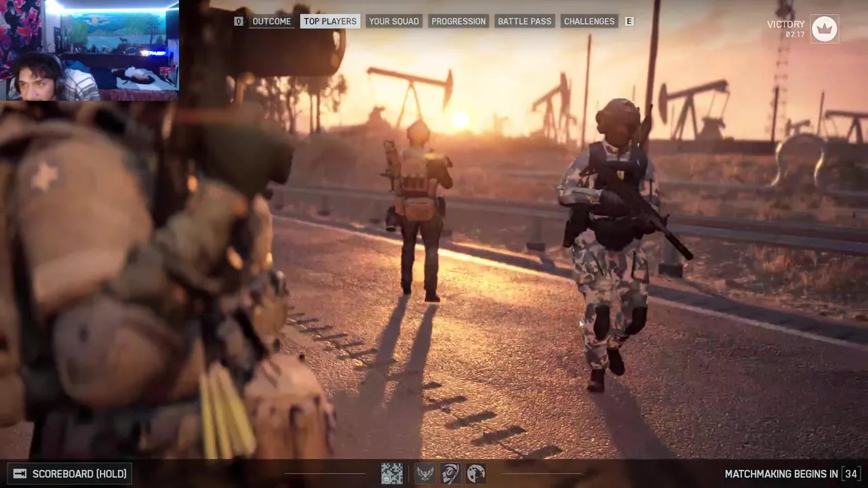
Task: Click the 34 seconds countdown number
Action: (850, 474)
